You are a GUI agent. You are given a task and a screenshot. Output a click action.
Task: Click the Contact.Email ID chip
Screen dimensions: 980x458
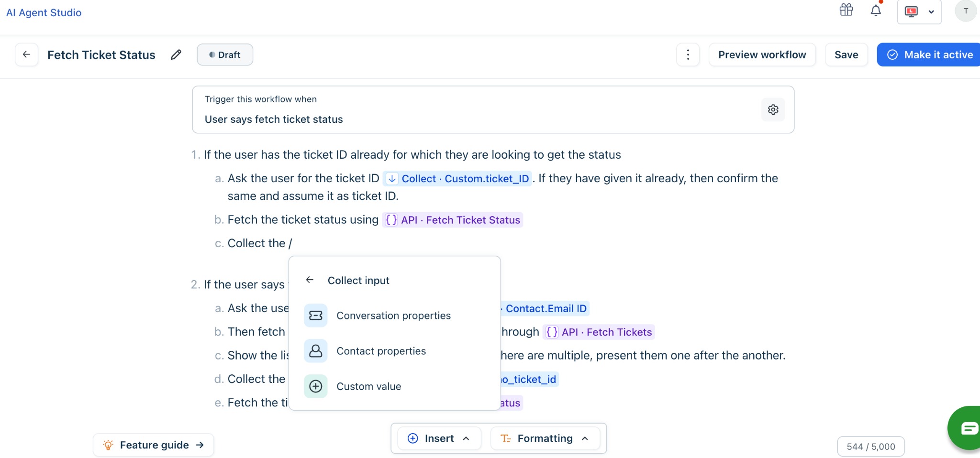(x=545, y=308)
